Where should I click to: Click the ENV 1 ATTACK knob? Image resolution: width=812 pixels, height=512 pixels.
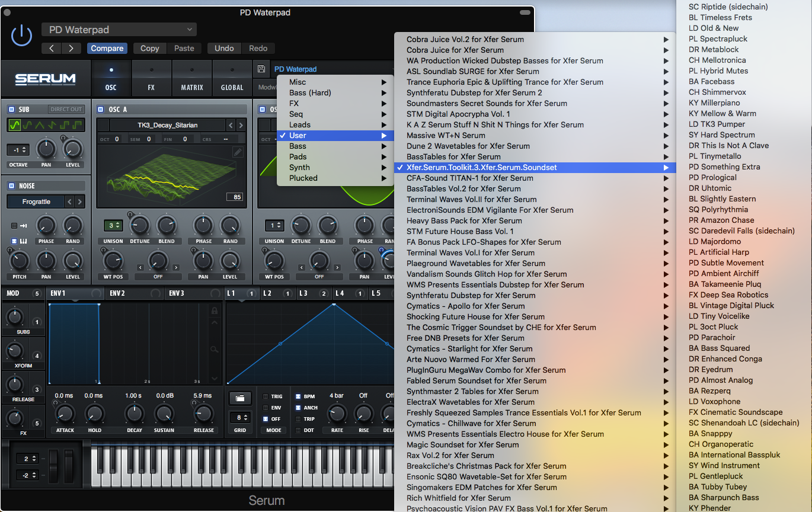pyautogui.click(x=65, y=414)
